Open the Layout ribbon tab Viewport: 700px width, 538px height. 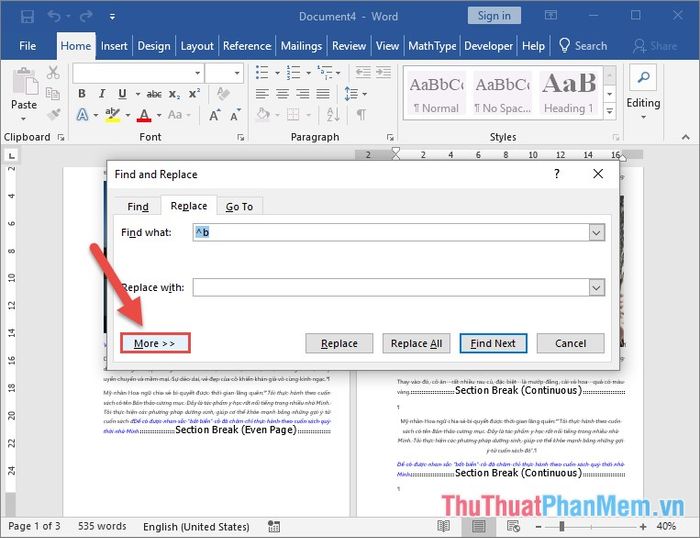tap(197, 46)
